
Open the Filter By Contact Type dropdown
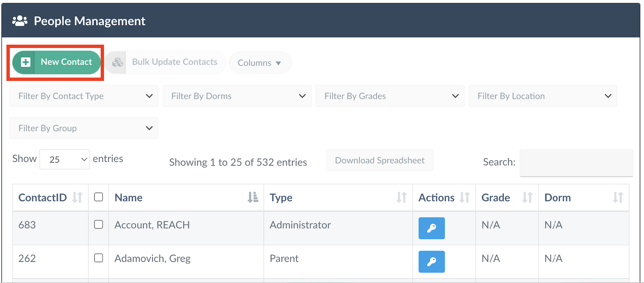click(84, 96)
